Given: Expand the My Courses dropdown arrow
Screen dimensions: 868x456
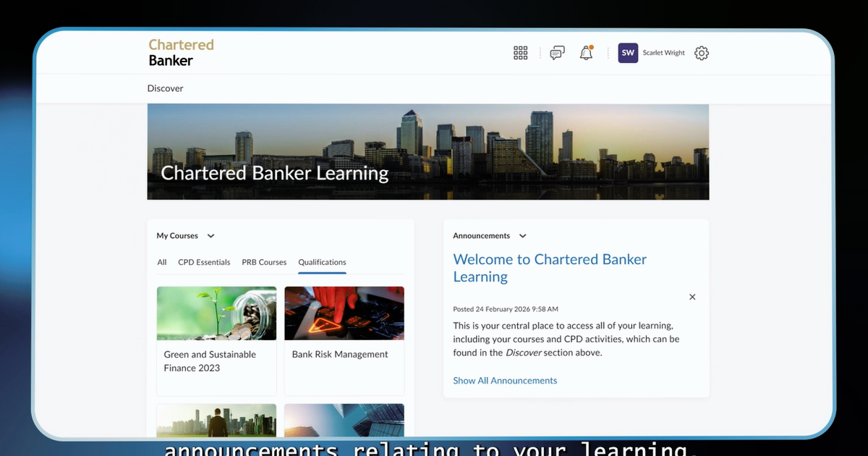Looking at the screenshot, I should (211, 236).
